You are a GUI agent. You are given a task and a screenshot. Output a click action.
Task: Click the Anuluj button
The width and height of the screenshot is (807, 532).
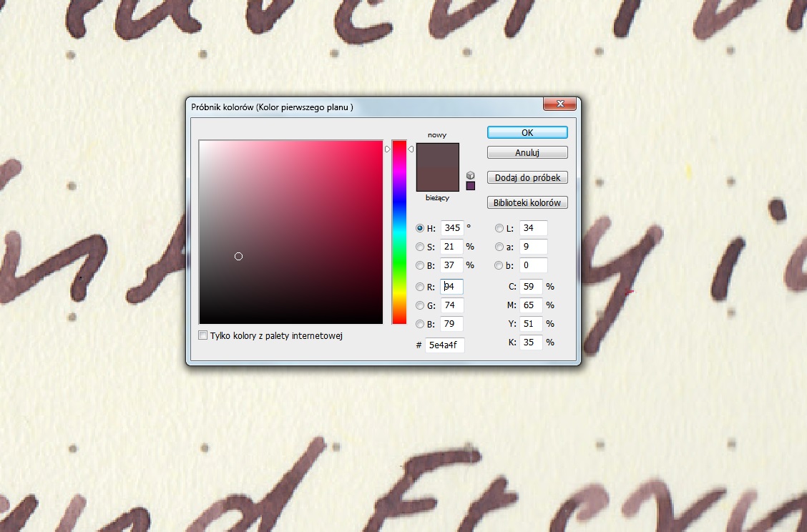527,152
